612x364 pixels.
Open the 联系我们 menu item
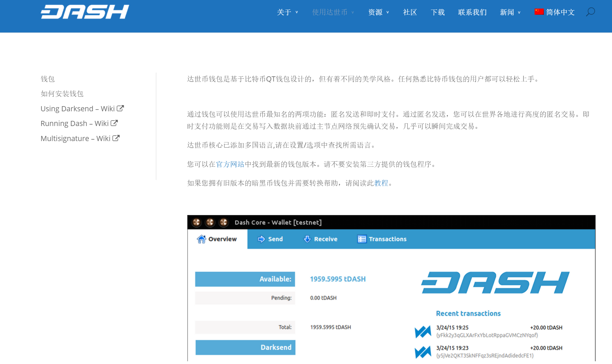pos(472,12)
